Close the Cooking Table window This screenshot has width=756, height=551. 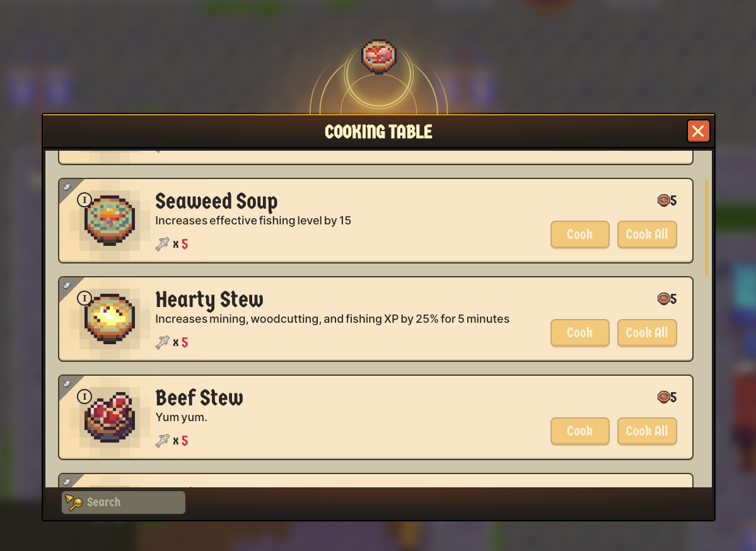pos(698,131)
